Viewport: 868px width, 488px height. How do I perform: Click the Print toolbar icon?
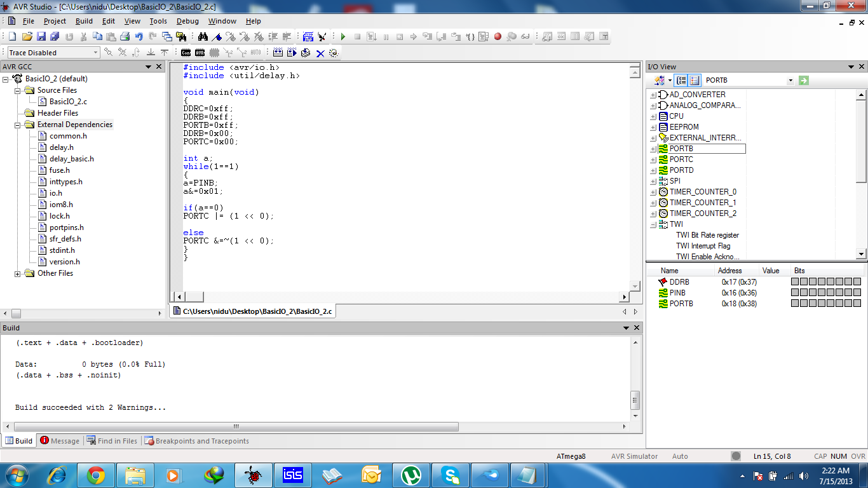125,36
